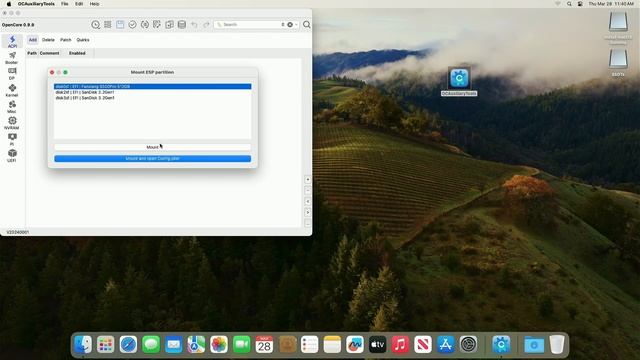Open the ACPI section in sidebar
640x360 pixels.
pos(12,42)
